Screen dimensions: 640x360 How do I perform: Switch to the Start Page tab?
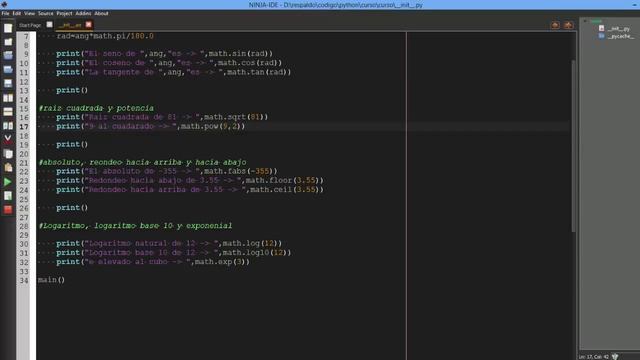(30, 25)
